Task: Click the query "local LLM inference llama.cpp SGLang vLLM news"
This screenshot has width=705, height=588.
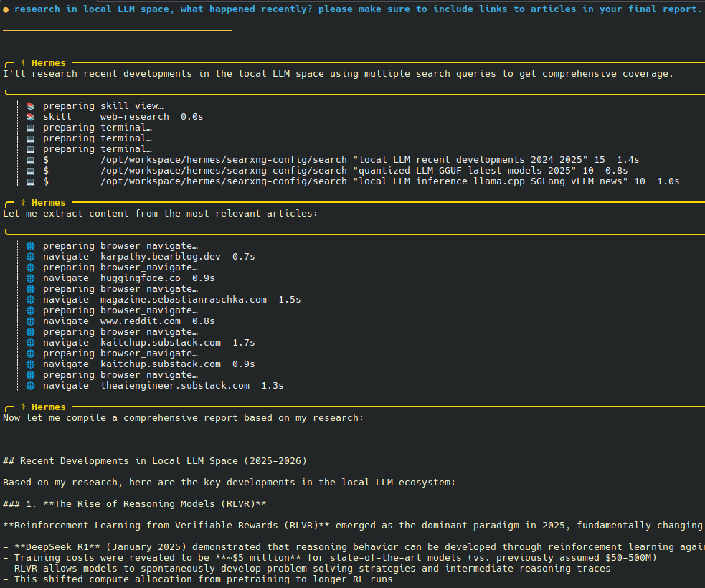Action: pyautogui.click(x=491, y=181)
